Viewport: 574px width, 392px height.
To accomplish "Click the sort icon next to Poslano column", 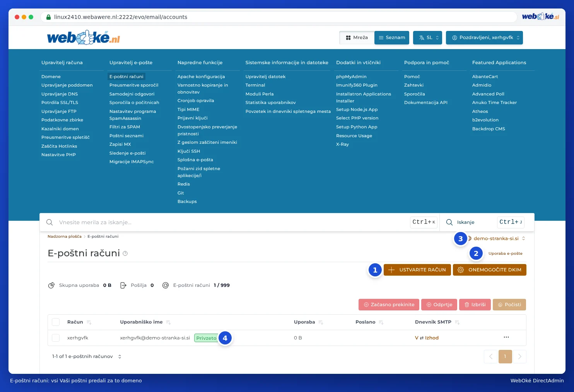I will (381, 322).
